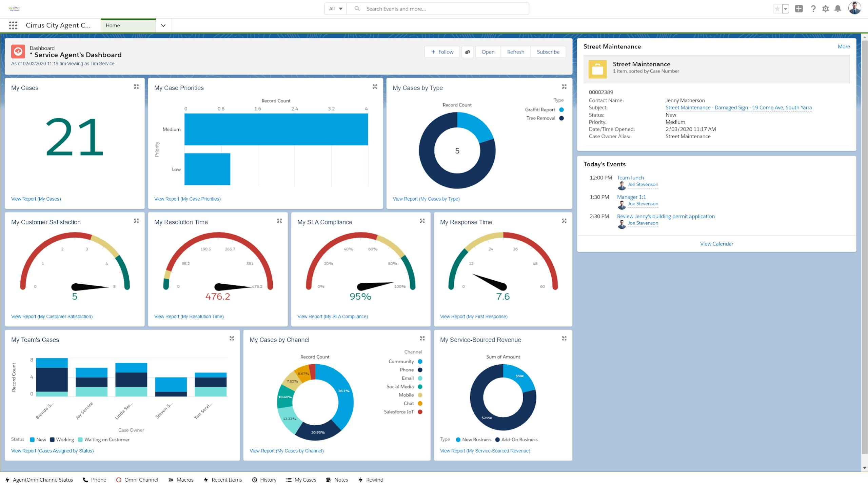This screenshot has height=486, width=868.
Task: Click the help question mark icon
Action: 813,9
